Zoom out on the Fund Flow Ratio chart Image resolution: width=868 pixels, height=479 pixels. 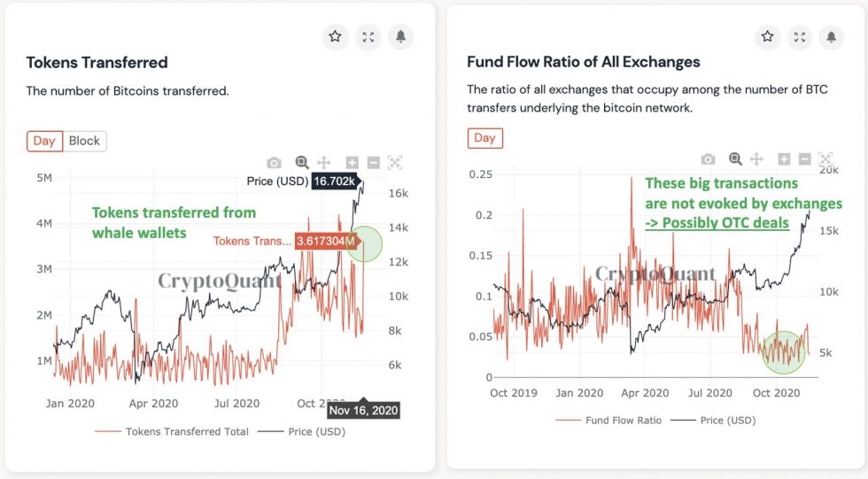click(804, 159)
